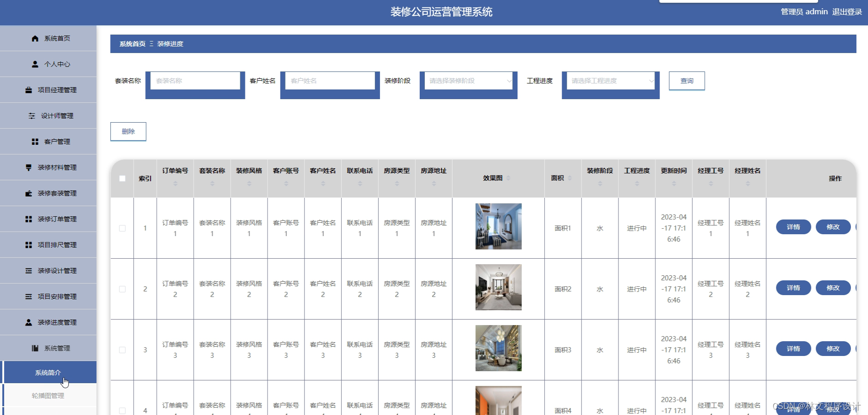Viewport: 868px width, 415px height.
Task: Click the list icon beside 项目安排管理
Action: 29,296
